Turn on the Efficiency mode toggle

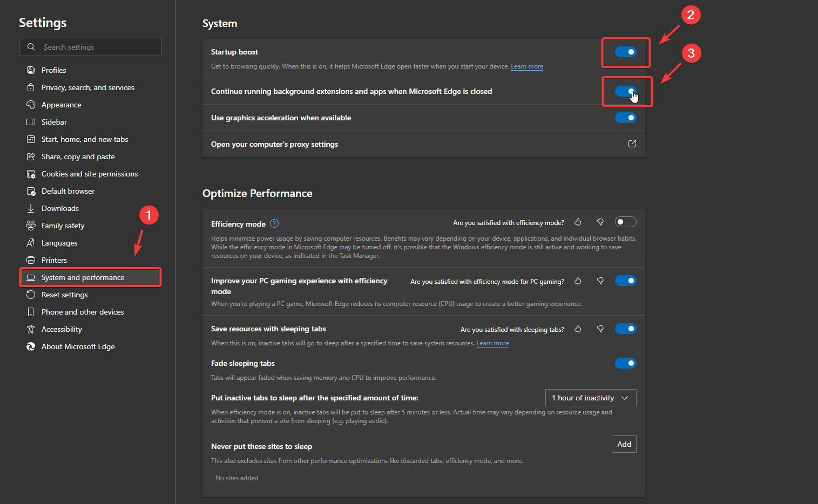tap(625, 222)
